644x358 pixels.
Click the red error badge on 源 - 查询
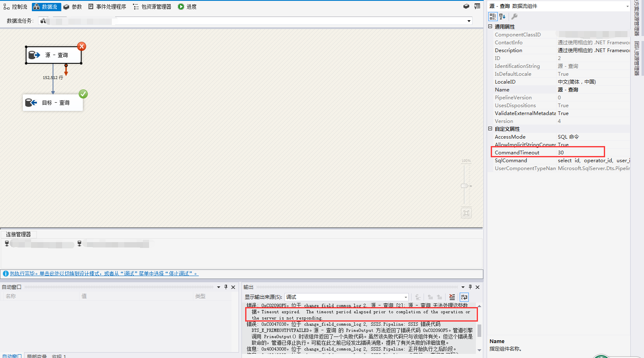coord(81,46)
